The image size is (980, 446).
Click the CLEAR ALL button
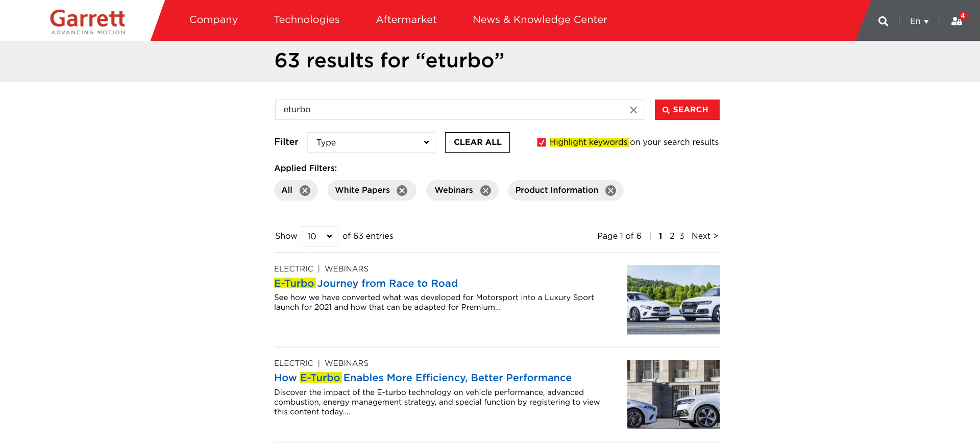pyautogui.click(x=477, y=142)
